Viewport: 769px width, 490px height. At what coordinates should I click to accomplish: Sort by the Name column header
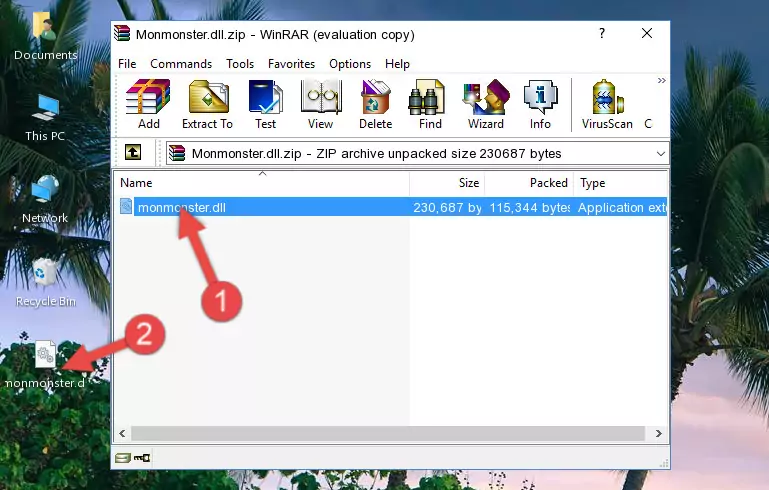tap(262, 183)
